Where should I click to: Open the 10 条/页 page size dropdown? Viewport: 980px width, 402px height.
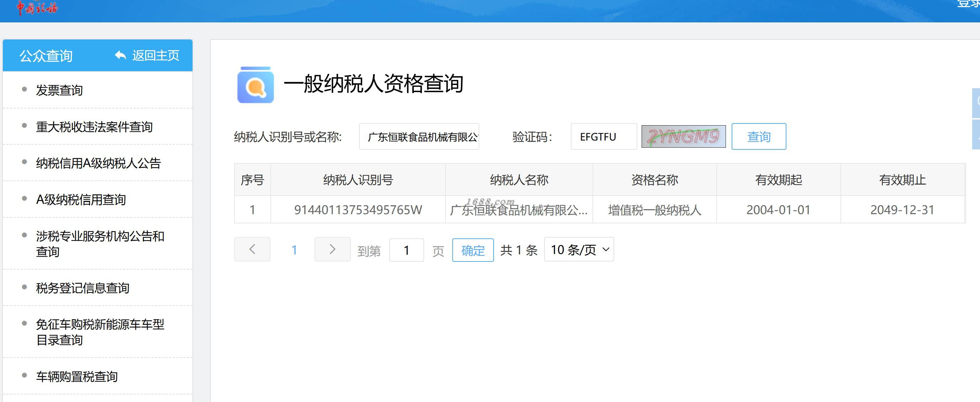click(x=579, y=249)
